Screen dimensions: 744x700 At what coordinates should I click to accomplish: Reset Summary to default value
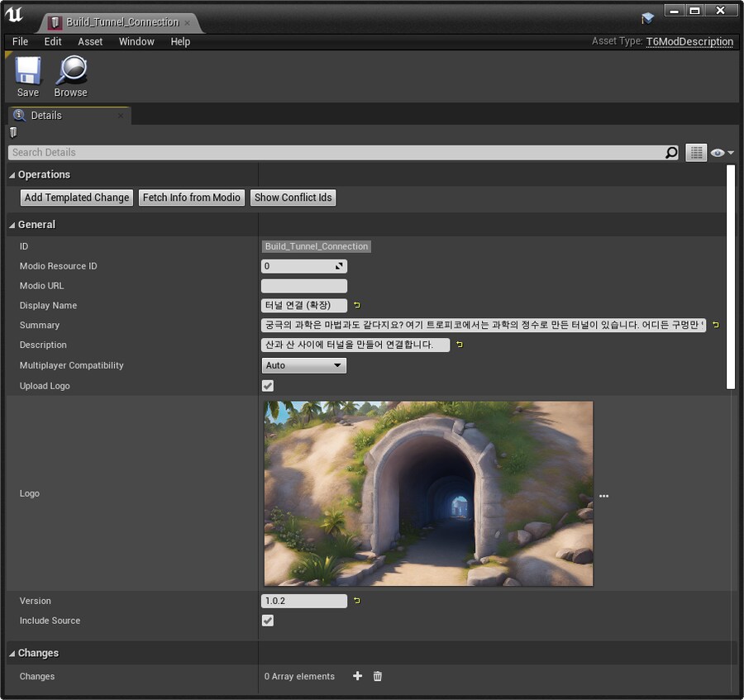[x=716, y=325]
